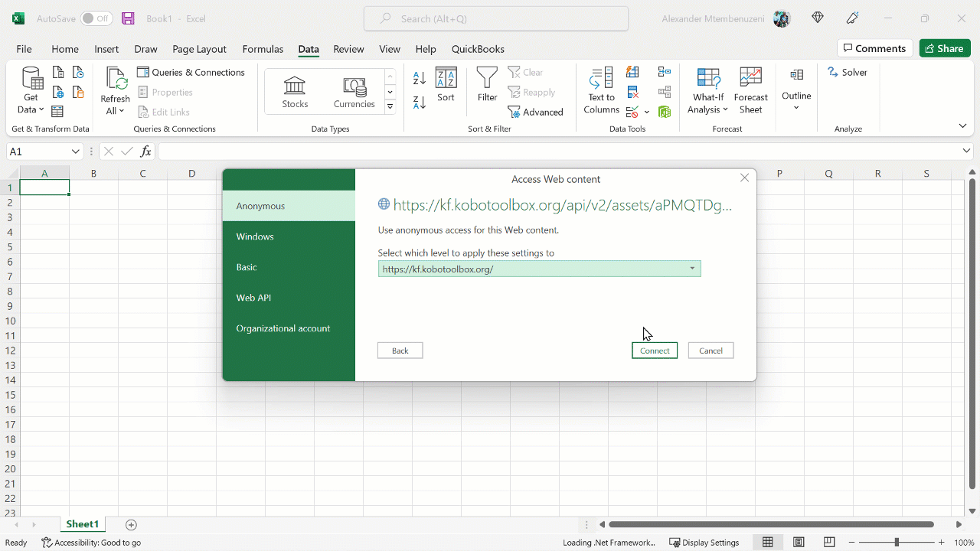Expand the What-If Analysis menu
The height and width of the screenshot is (551, 980).
(x=707, y=90)
